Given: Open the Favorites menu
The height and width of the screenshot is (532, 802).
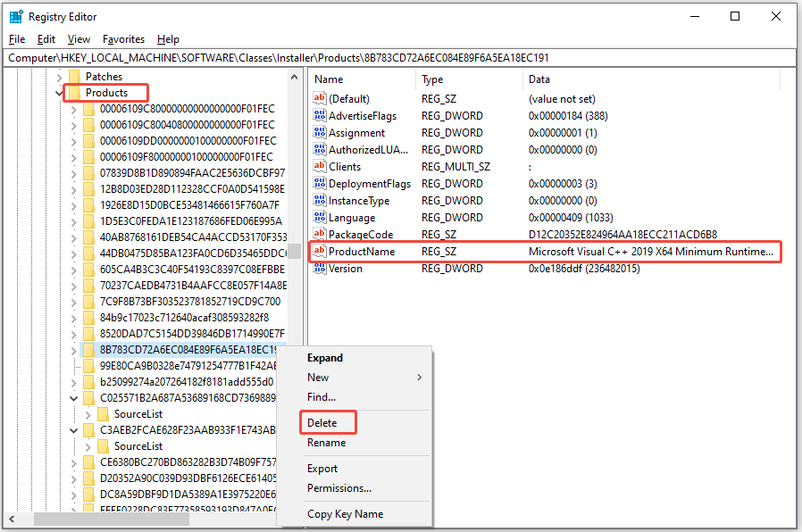Looking at the screenshot, I should pos(123,39).
